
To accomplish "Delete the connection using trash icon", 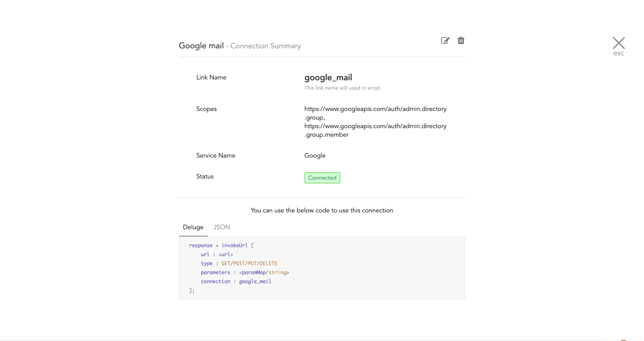I will click(461, 40).
